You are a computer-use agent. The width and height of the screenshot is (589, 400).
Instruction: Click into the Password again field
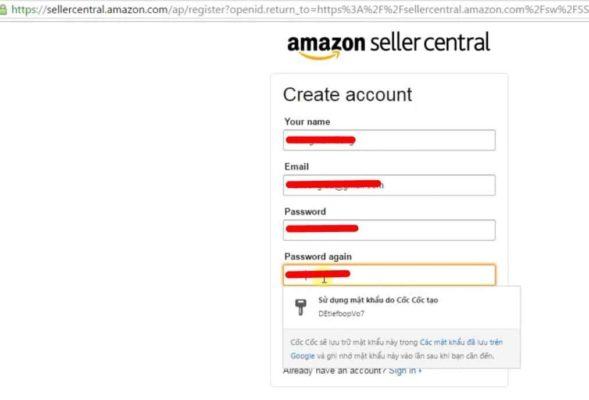pos(389,275)
